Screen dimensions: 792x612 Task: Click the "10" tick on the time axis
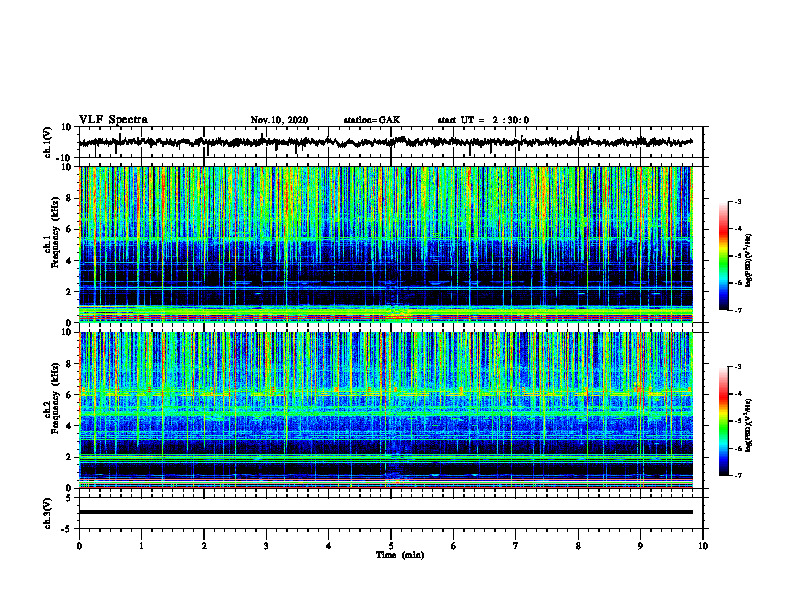point(703,546)
